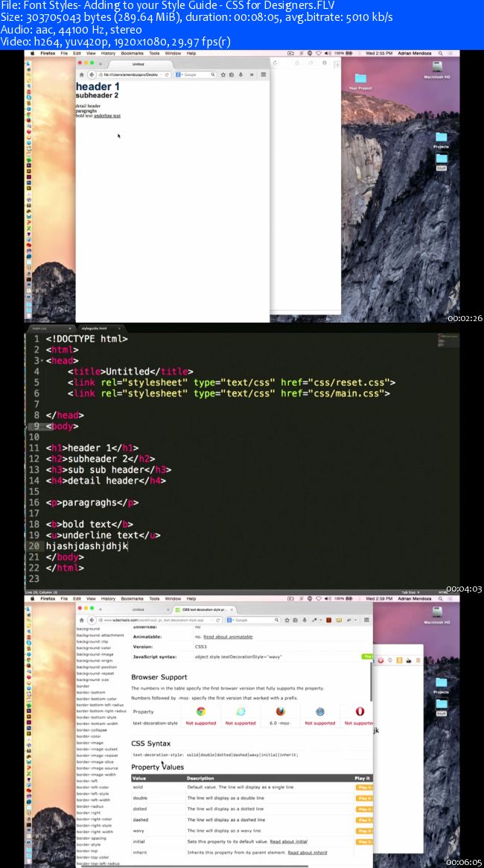484x868 pixels.
Task: Expand the » overflow chevron in the file:// browser toolbar
Action: (x=252, y=75)
